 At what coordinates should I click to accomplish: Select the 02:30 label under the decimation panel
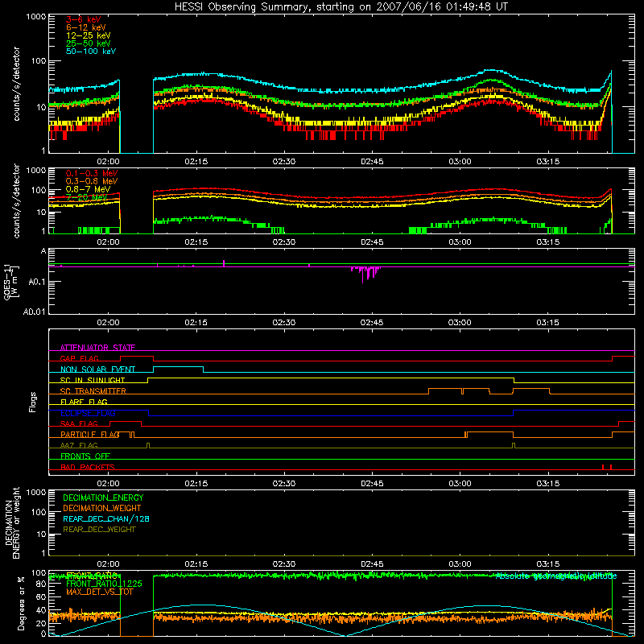click(x=284, y=564)
